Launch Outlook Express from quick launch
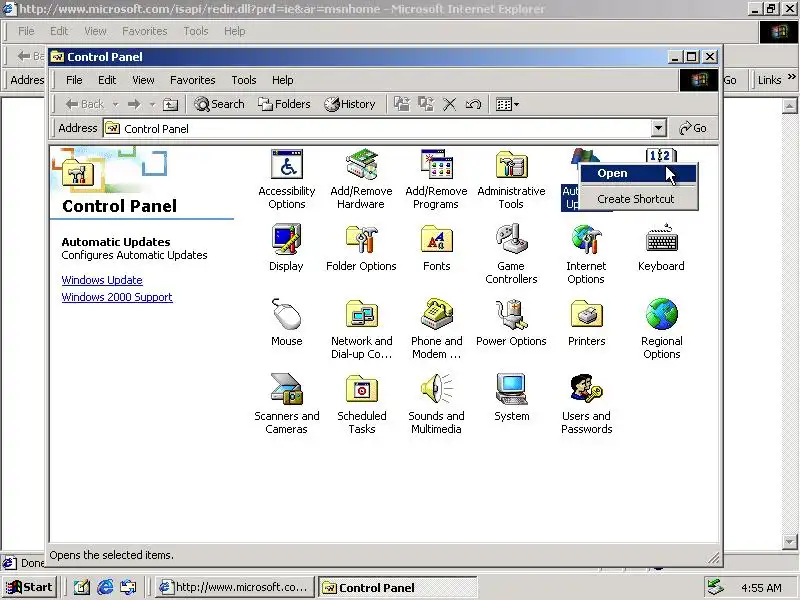This screenshot has height=600, width=800. pos(128,587)
